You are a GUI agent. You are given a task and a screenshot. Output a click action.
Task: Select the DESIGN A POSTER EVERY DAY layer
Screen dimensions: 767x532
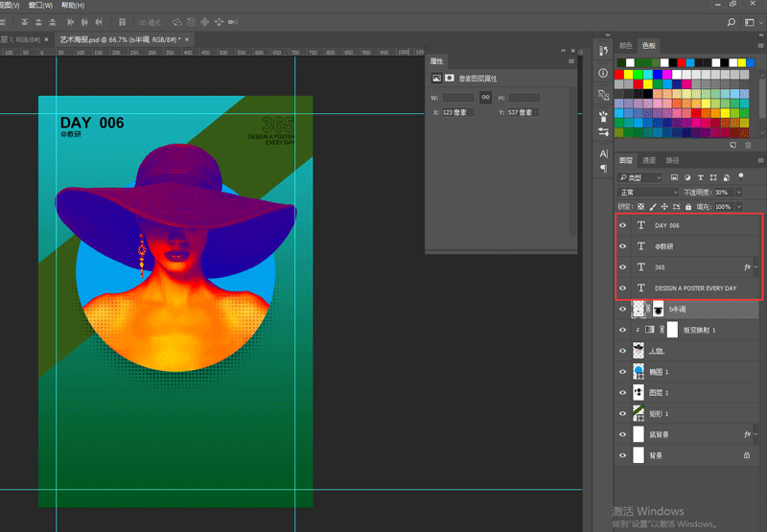[x=695, y=289]
